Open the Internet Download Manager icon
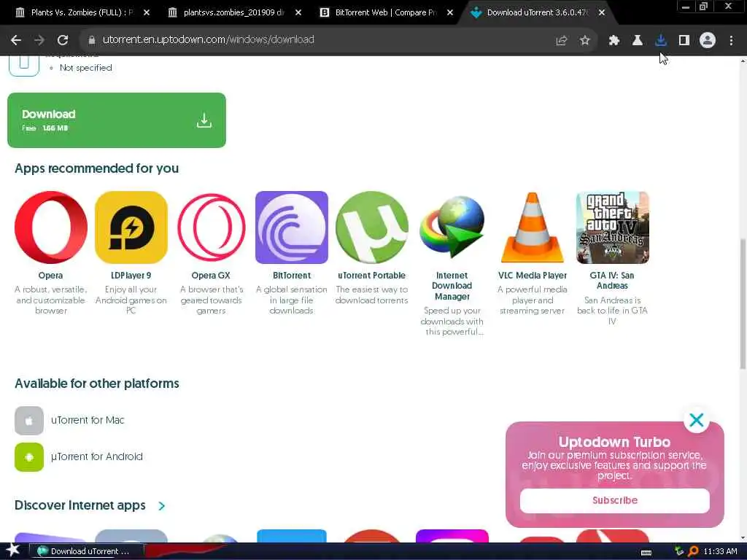The width and height of the screenshot is (747, 560). 452,227
